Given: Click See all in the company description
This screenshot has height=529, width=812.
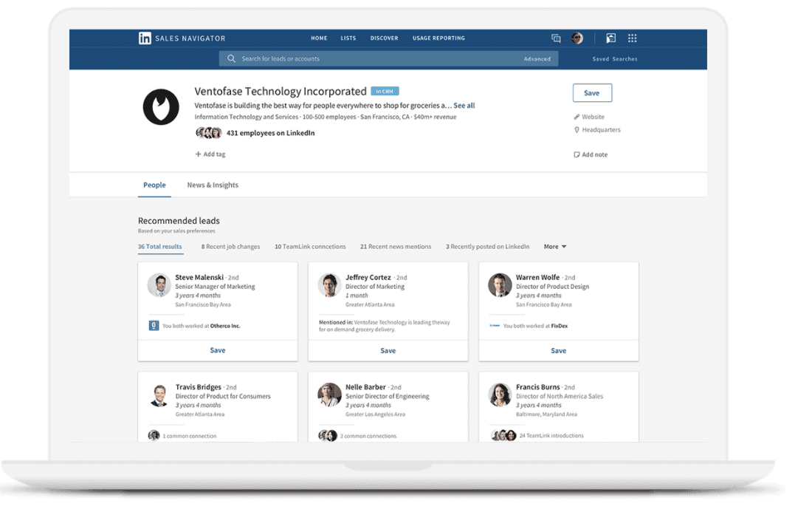Looking at the screenshot, I should tap(464, 105).
